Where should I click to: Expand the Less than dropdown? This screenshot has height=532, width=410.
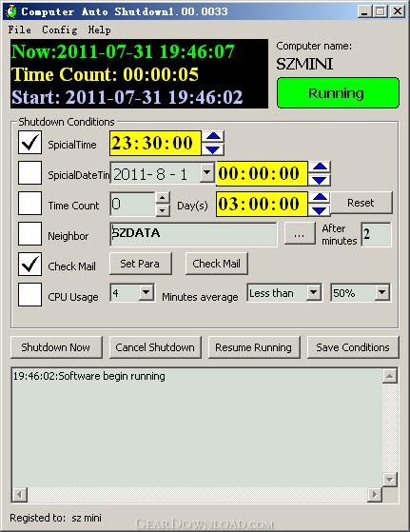(x=314, y=292)
